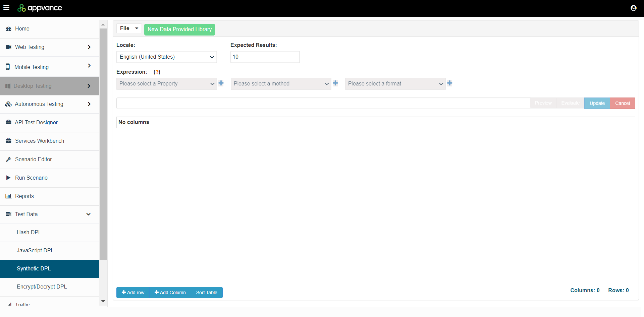Click the hamburger menu icon
644x317 pixels.
tap(6, 7)
